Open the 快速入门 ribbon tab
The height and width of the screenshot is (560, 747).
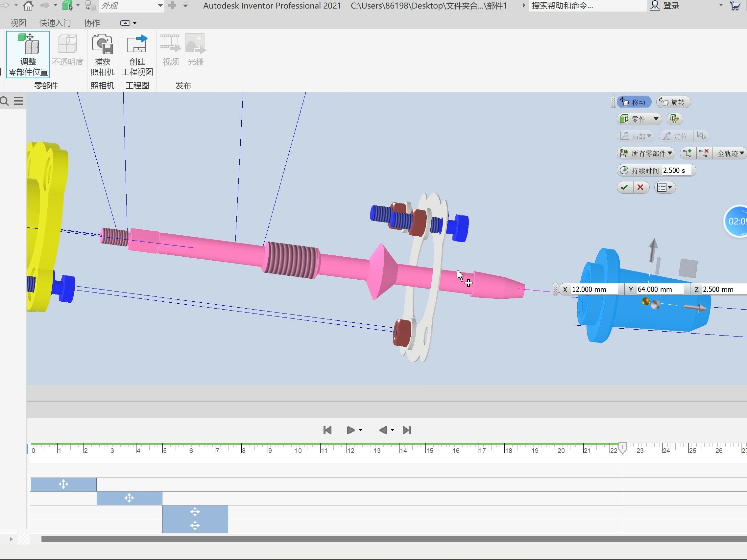coord(55,23)
